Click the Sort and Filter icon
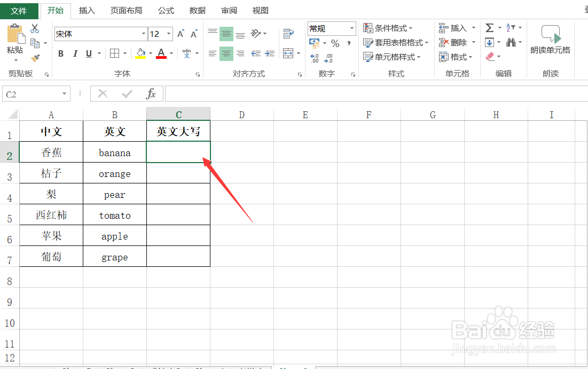 pyautogui.click(x=511, y=27)
